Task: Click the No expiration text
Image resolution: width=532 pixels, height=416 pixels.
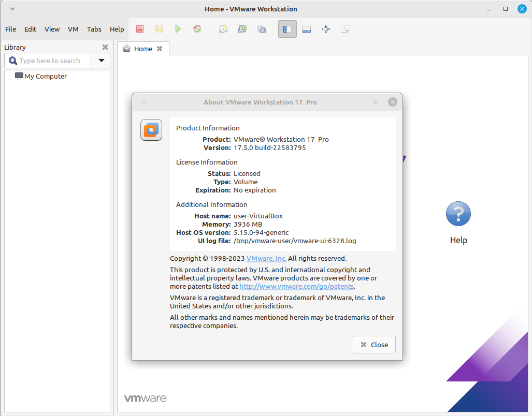Action: click(255, 190)
